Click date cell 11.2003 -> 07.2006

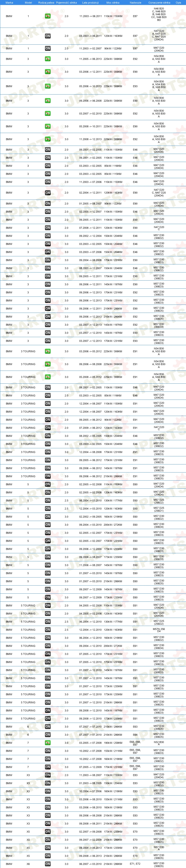click(x=90, y=182)
